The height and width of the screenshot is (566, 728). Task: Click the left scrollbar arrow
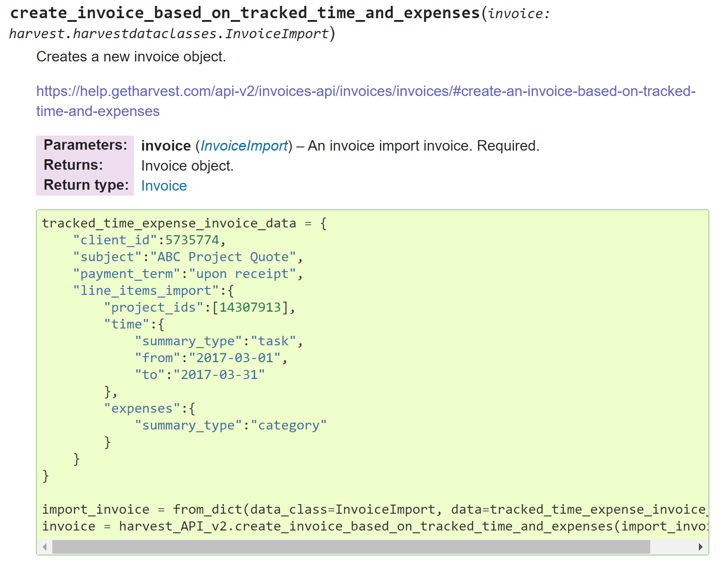44,546
